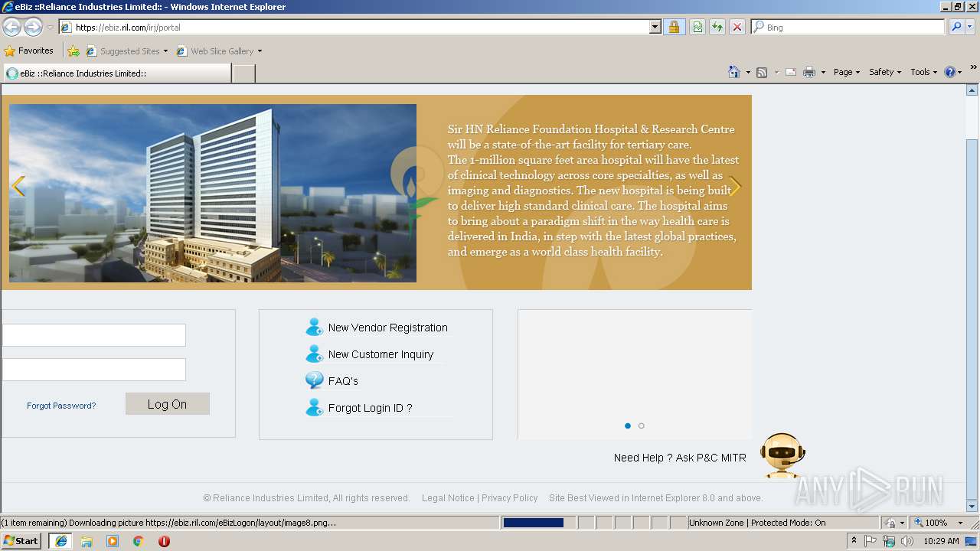Click the Add to Favorites Bar icon
The width and height of the screenshot is (980, 551).
click(x=73, y=51)
